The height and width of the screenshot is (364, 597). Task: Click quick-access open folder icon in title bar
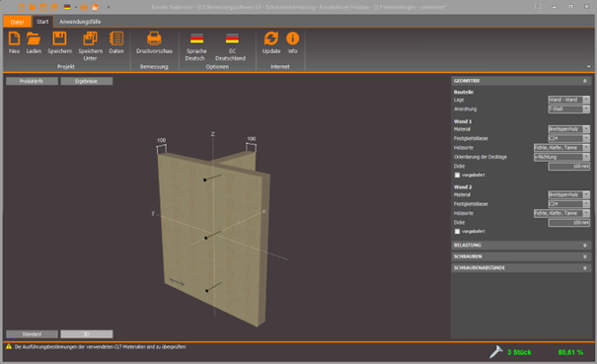pyautogui.click(x=33, y=7)
